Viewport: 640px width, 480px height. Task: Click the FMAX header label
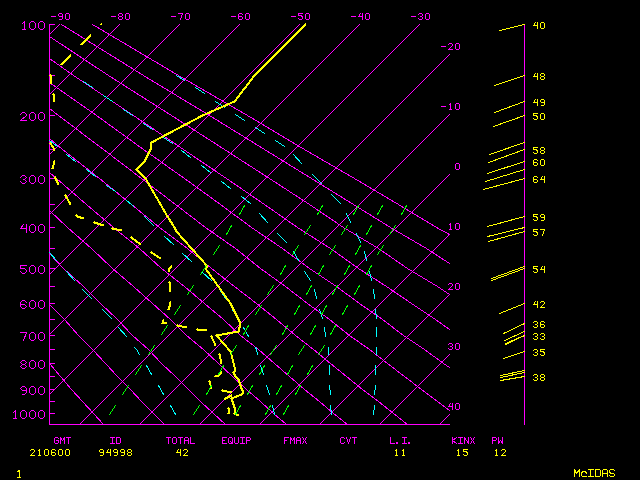click(295, 440)
